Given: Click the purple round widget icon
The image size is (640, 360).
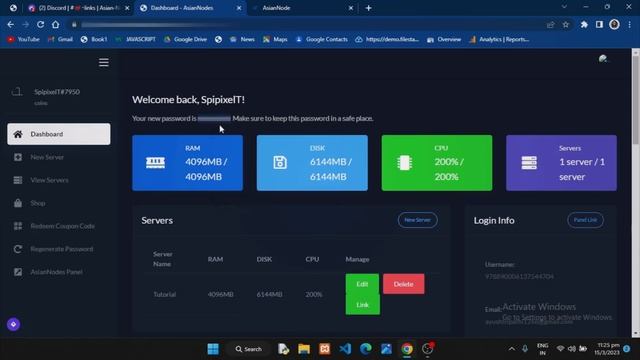Looking at the screenshot, I should click(x=13, y=324).
